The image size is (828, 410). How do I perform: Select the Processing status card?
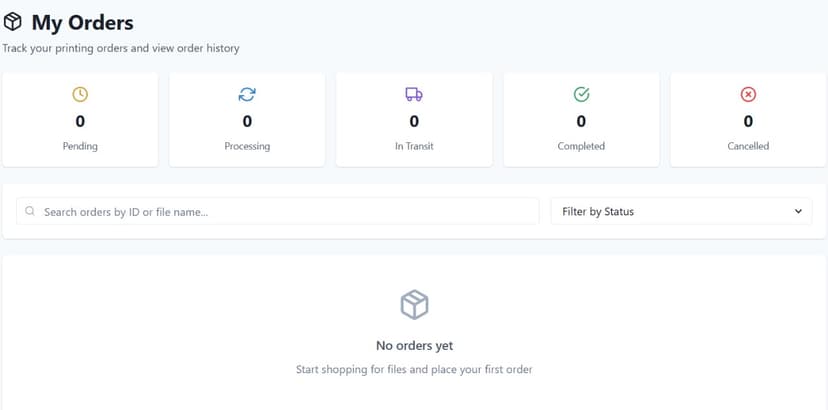pyautogui.click(x=247, y=119)
